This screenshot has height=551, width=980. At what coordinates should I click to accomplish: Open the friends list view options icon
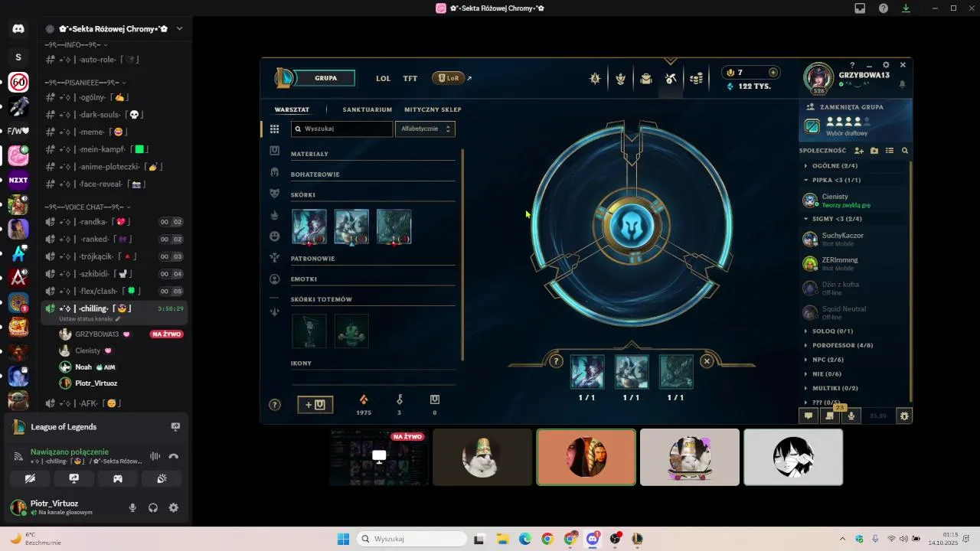(890, 151)
